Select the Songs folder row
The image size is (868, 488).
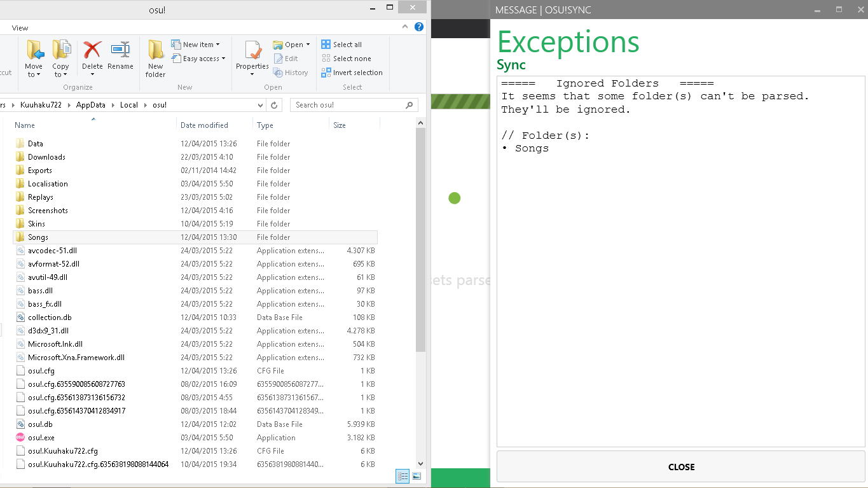(195, 237)
